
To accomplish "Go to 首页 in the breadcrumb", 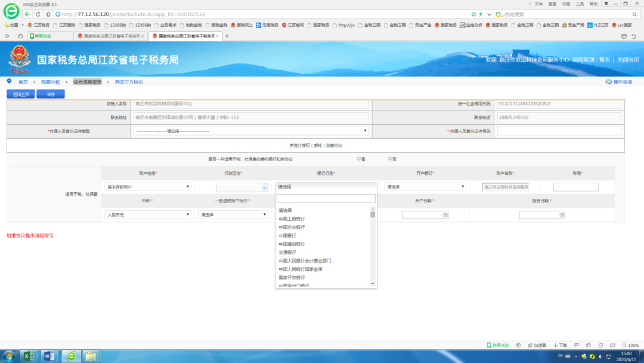I will pos(23,82).
